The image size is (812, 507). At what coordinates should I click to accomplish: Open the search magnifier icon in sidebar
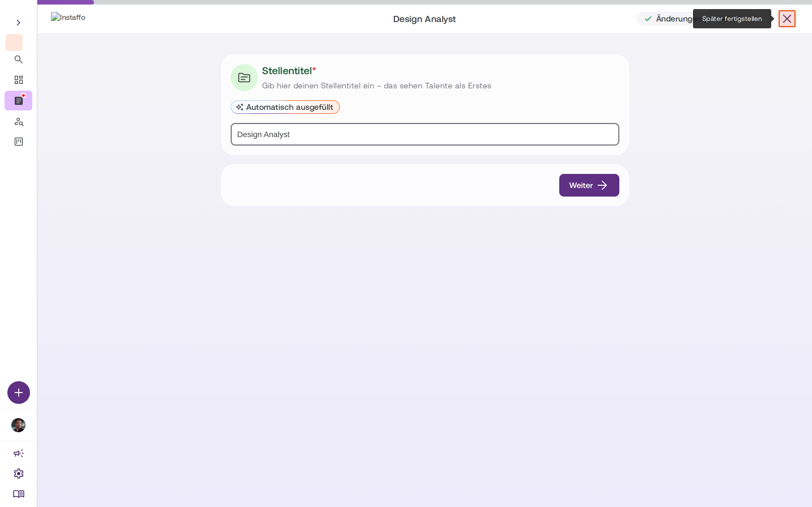tap(19, 59)
